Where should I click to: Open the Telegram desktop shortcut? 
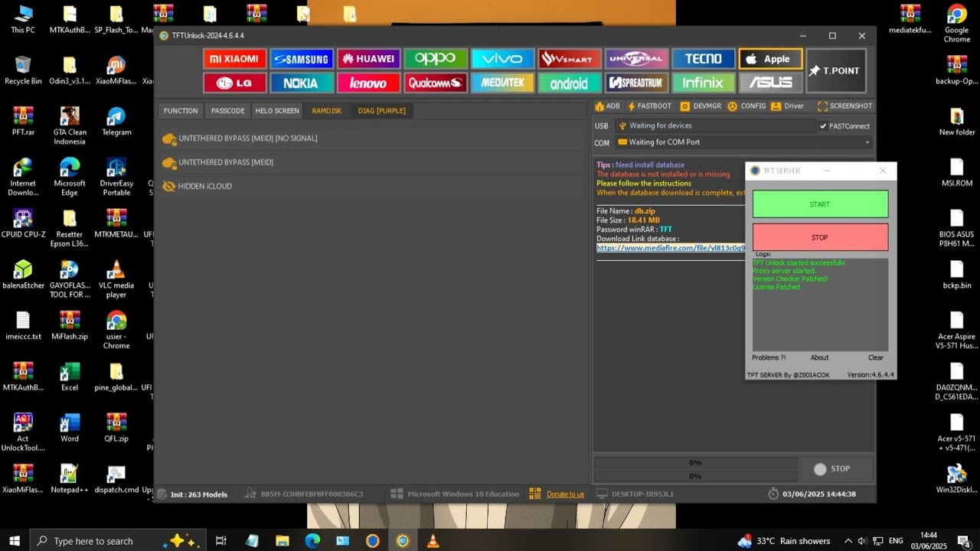(x=116, y=121)
